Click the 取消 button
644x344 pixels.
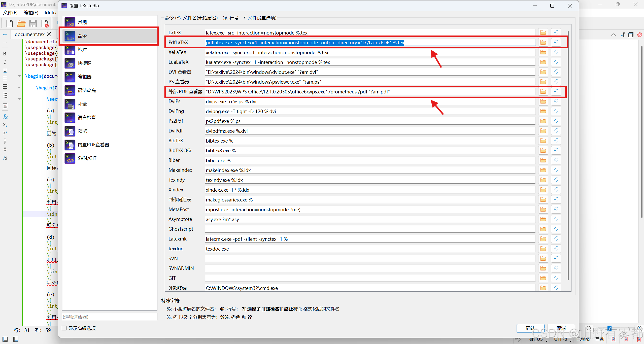561,328
